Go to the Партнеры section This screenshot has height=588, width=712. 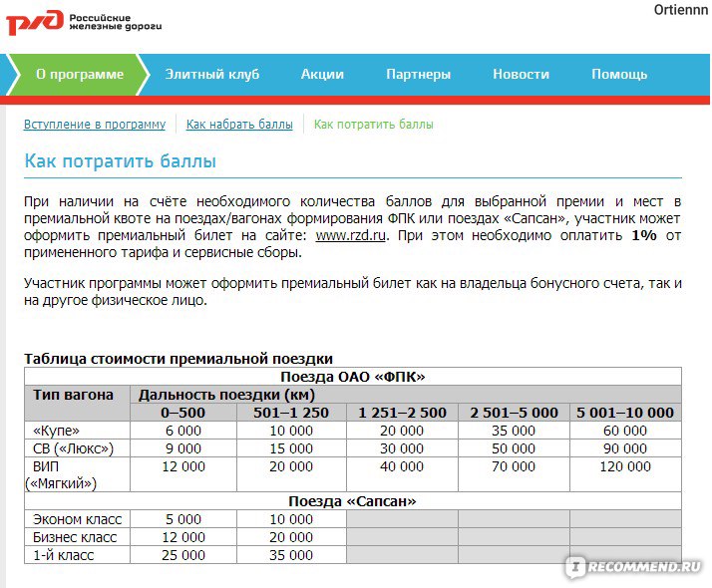point(418,74)
